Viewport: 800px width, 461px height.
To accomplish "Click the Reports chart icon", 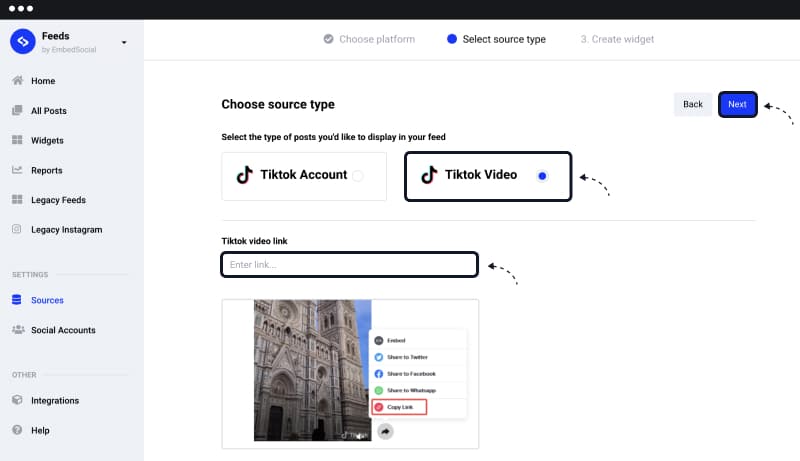I will tap(17, 170).
